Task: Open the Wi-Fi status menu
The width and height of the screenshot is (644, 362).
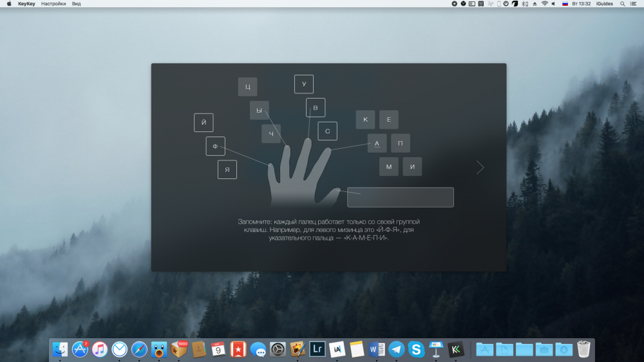Action: [x=544, y=4]
